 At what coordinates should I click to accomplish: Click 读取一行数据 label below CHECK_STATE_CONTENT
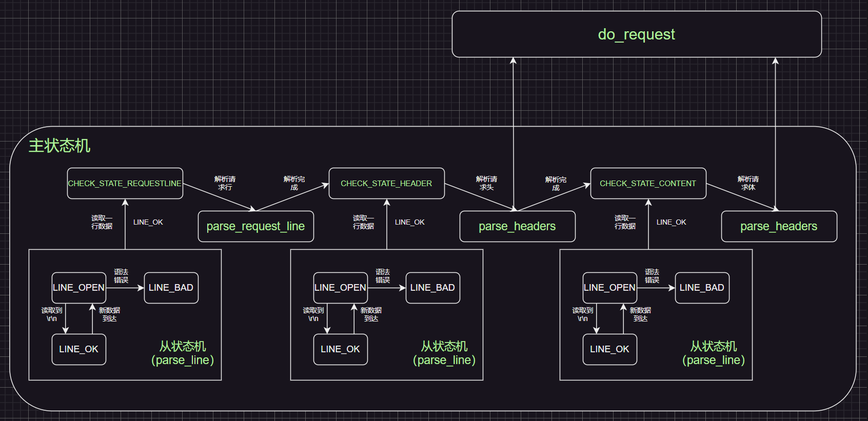[625, 222]
